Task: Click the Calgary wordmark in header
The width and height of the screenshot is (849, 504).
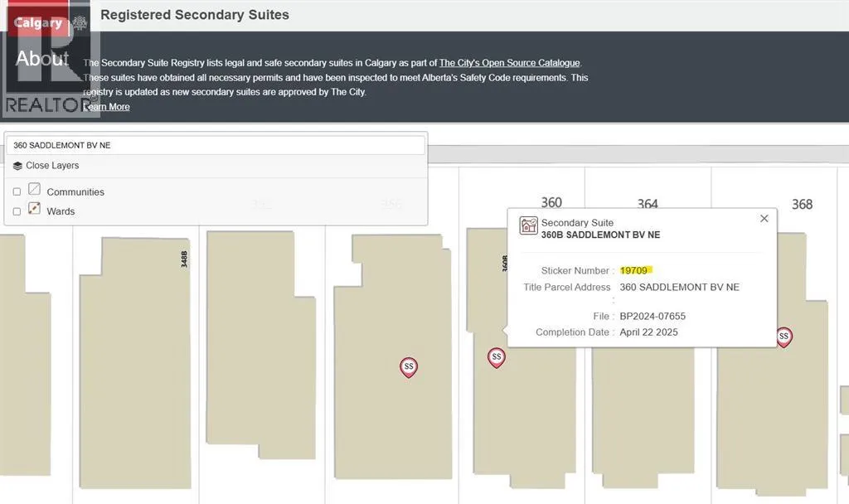Action: (x=37, y=23)
